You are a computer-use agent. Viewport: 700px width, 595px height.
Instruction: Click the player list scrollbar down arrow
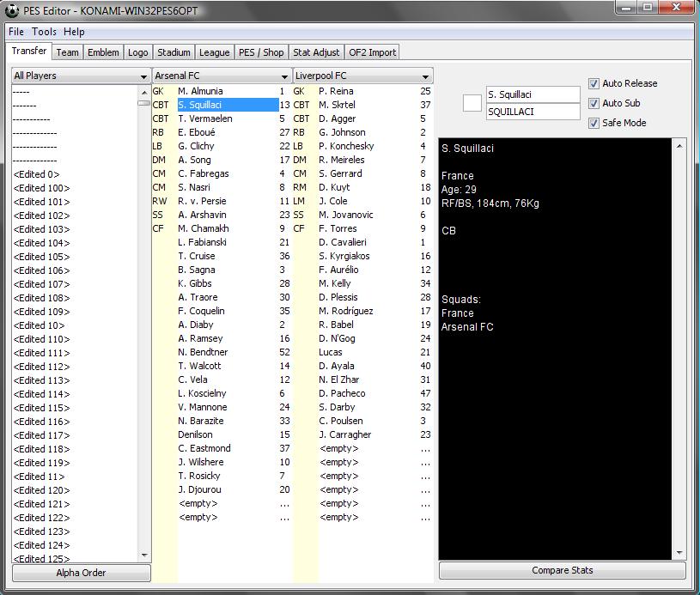[x=144, y=556]
